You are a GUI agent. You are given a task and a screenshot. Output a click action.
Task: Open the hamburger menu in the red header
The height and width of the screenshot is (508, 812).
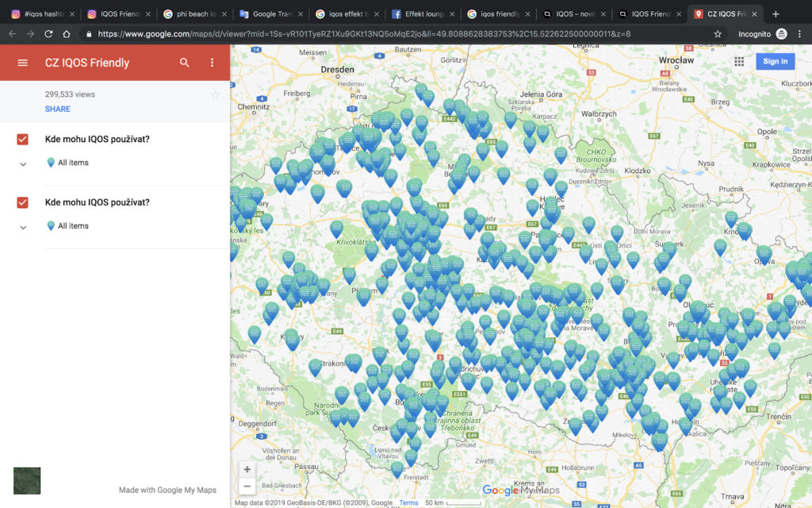click(x=22, y=63)
